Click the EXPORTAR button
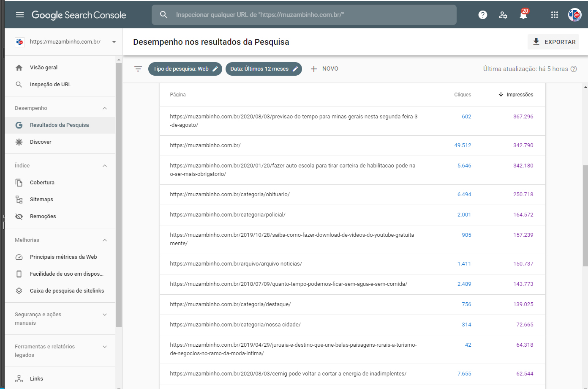The height and width of the screenshot is (389, 588). [553, 42]
